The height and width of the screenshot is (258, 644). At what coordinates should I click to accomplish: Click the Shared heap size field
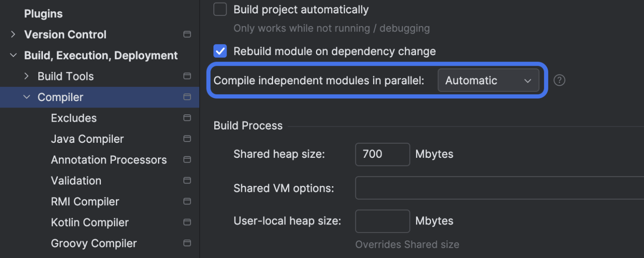coord(382,154)
